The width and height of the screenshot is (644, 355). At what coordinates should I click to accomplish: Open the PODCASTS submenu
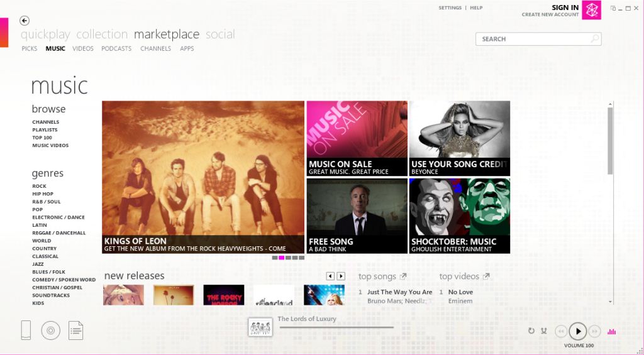click(x=116, y=48)
